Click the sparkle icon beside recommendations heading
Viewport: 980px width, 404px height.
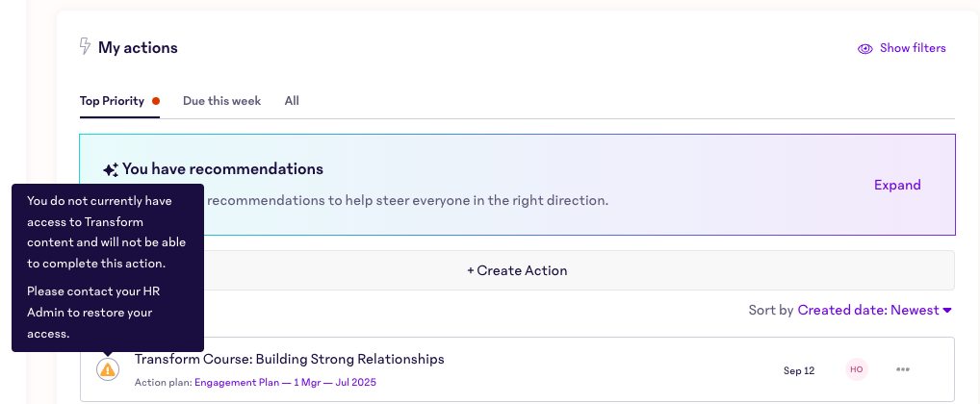tap(111, 170)
